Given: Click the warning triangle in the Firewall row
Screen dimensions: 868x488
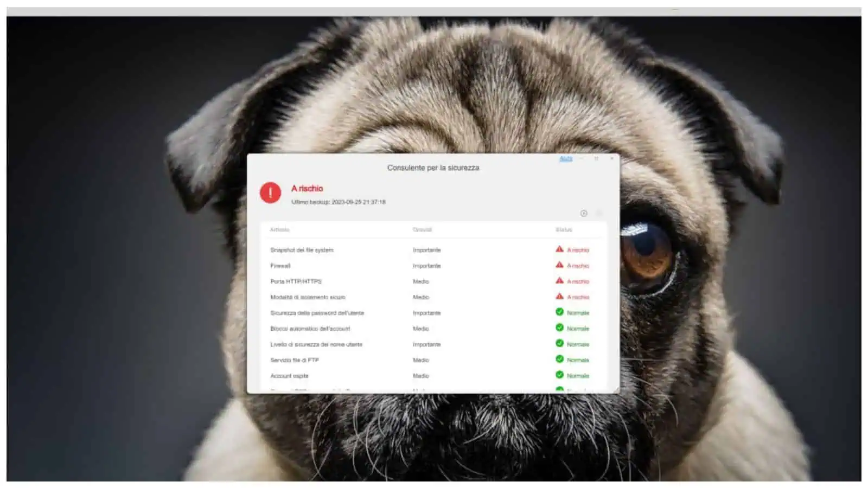Looking at the screenshot, I should click(559, 265).
